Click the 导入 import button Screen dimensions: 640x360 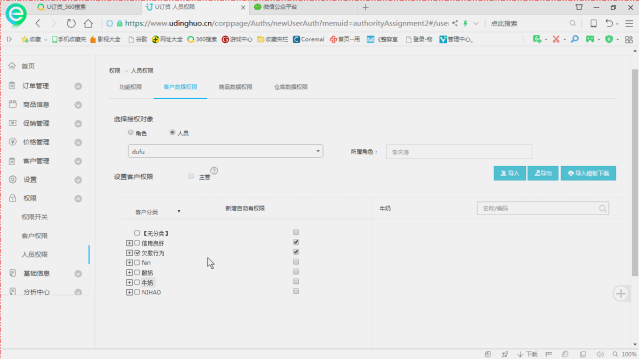point(510,173)
